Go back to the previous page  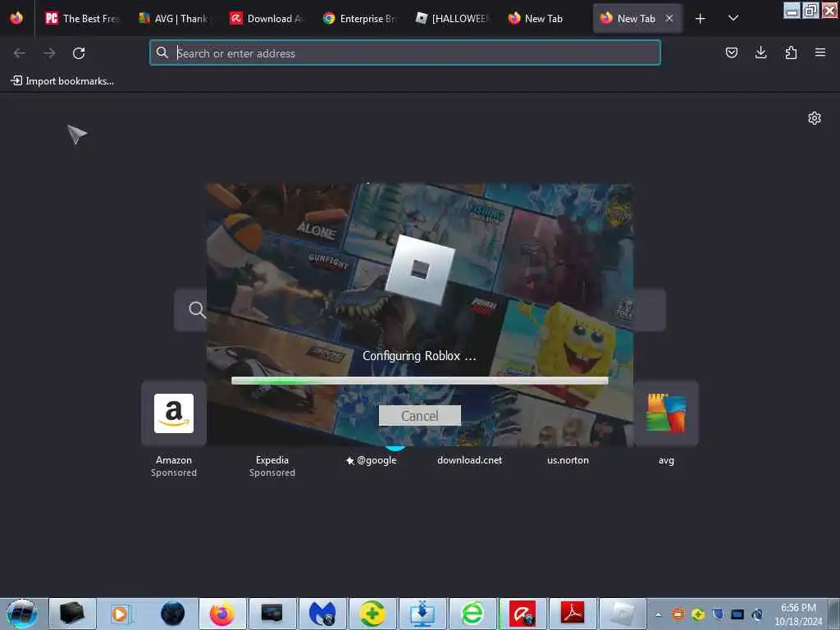pos(20,53)
